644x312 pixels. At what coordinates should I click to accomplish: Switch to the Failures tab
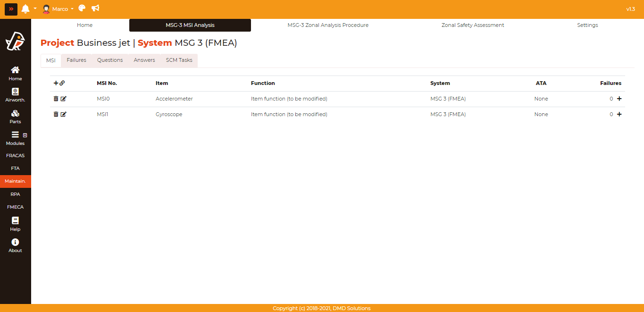pos(76,60)
